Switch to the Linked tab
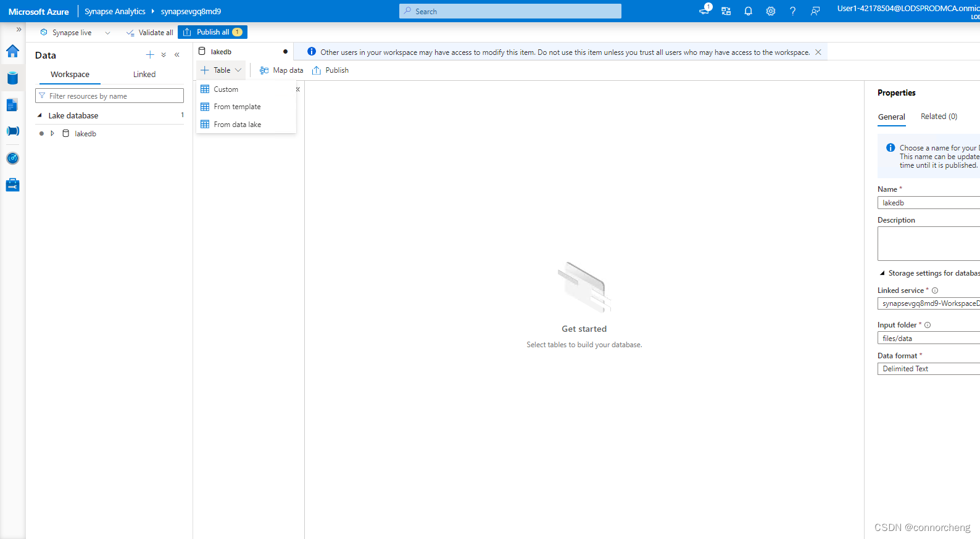This screenshot has height=539, width=980. point(144,75)
